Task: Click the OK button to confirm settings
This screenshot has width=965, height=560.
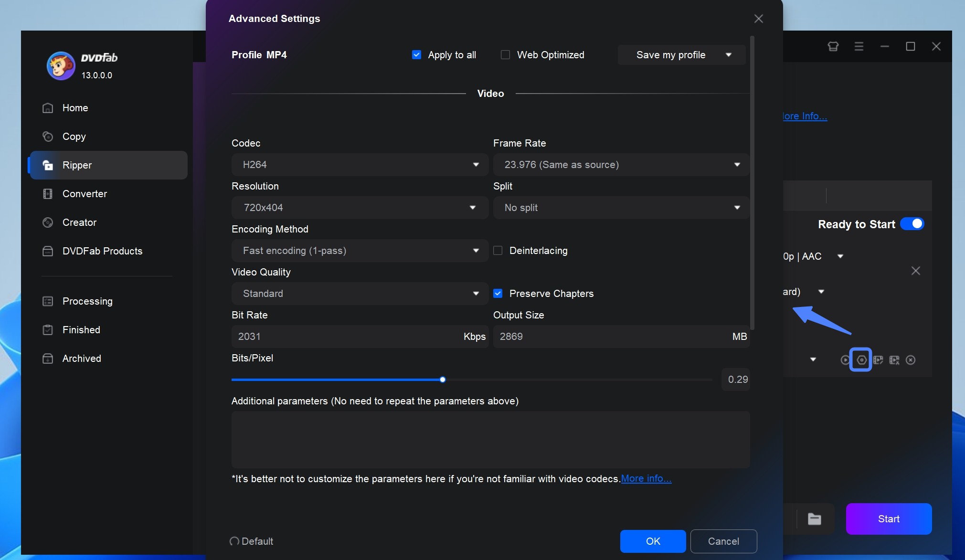Action: 652,541
